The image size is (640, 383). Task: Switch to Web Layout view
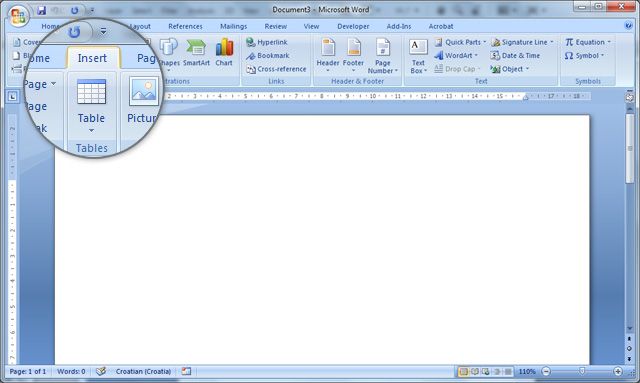486,372
